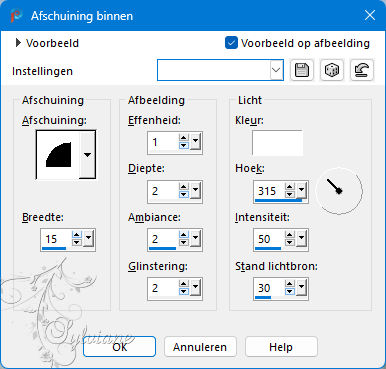The height and width of the screenshot is (369, 386).
Task: Expand the Voorbeeld preview triangle
Action: pyautogui.click(x=18, y=43)
